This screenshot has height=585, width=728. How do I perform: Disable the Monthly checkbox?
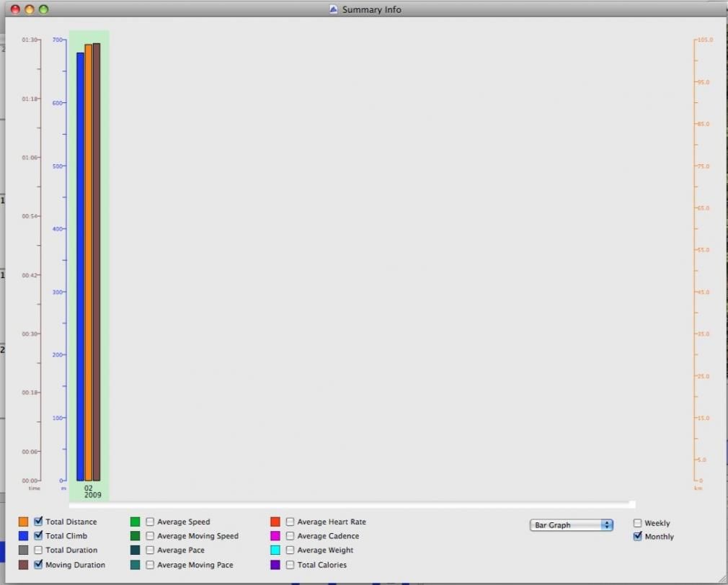click(x=637, y=537)
